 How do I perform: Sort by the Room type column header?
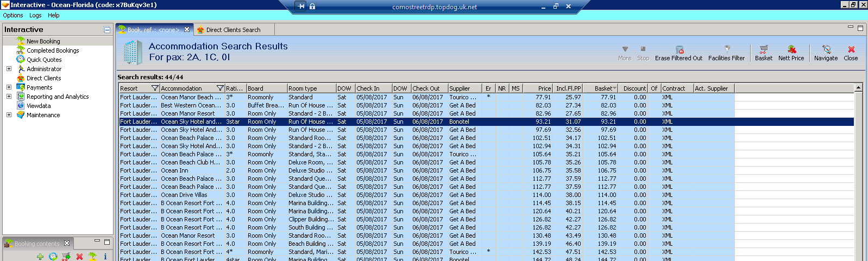coord(311,88)
